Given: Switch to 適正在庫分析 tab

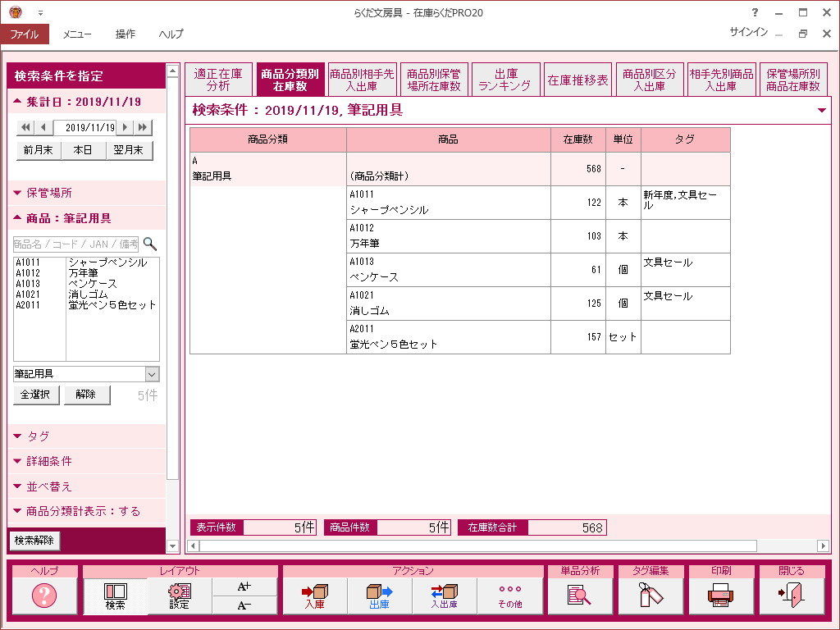Looking at the screenshot, I should 218,80.
